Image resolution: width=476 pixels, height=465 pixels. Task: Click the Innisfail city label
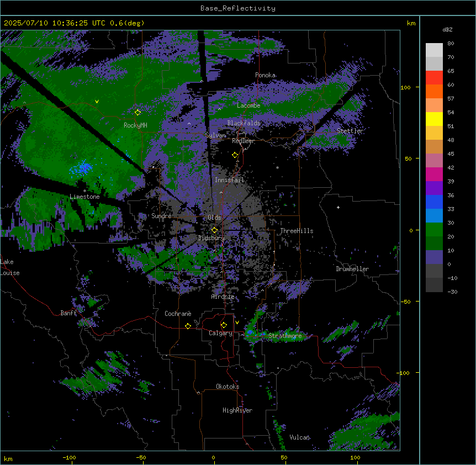click(x=229, y=180)
